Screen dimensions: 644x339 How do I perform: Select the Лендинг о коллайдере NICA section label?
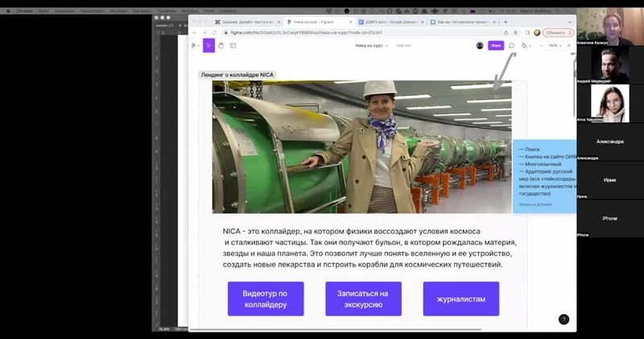click(x=237, y=75)
